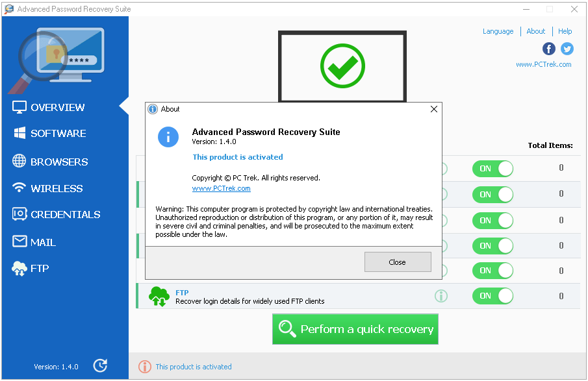Open the About link at top right
This screenshot has height=381, width=588.
click(x=535, y=31)
